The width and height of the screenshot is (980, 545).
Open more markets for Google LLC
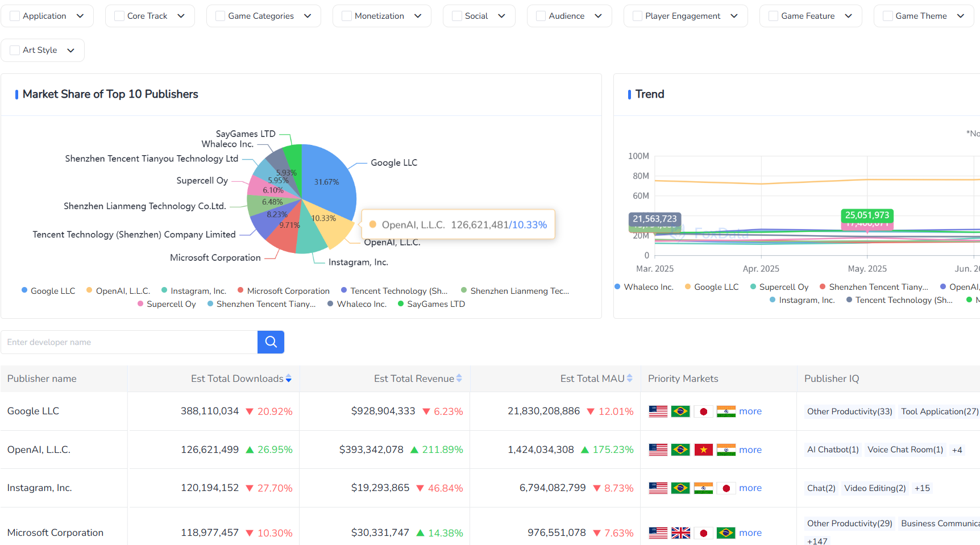click(x=750, y=411)
